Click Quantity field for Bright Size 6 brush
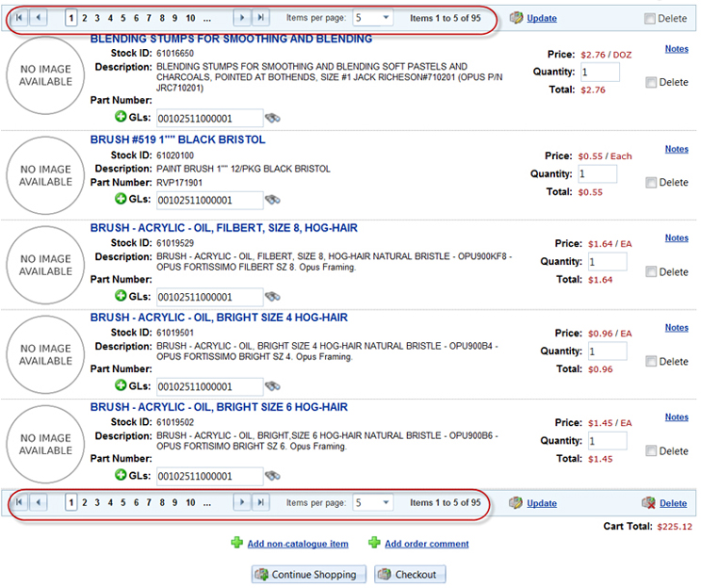This screenshot has height=588, width=701. tap(607, 441)
